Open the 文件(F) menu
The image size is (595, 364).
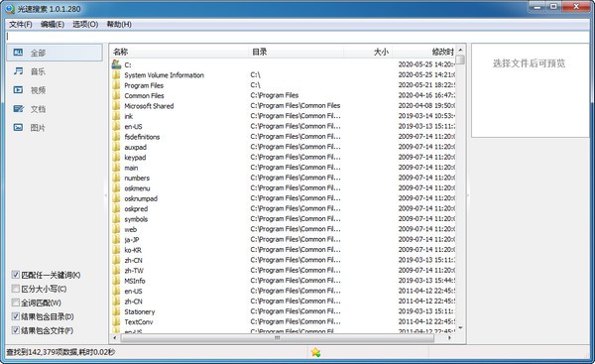tap(21, 24)
